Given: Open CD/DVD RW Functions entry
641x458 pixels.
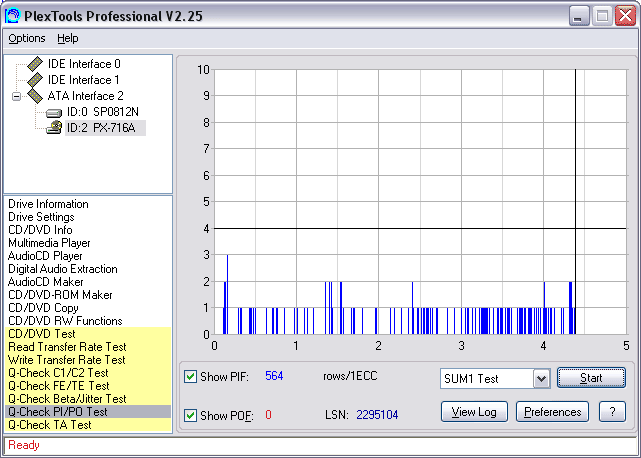Looking at the screenshot, I should pos(65,321).
